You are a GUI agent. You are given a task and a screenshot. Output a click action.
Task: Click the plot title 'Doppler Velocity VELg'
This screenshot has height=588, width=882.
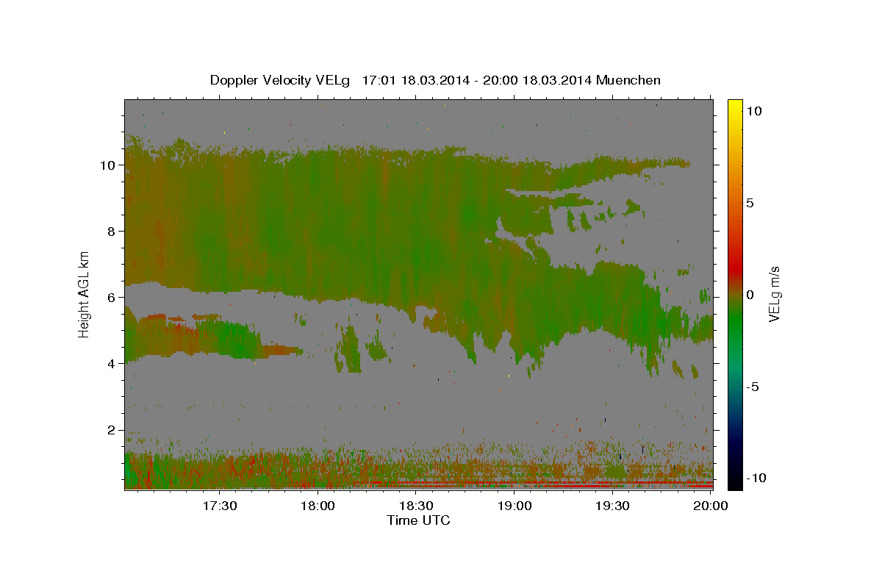click(x=280, y=80)
